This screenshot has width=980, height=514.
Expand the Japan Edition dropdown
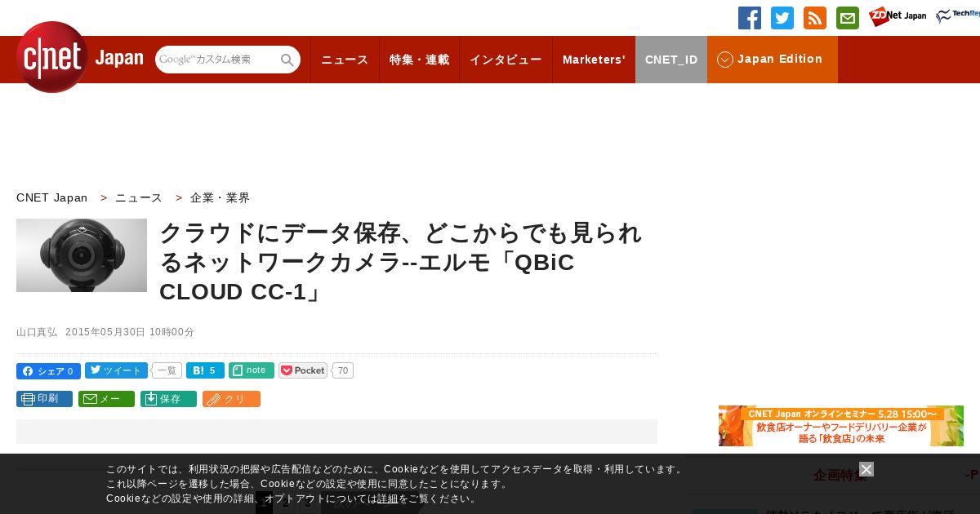tap(773, 60)
